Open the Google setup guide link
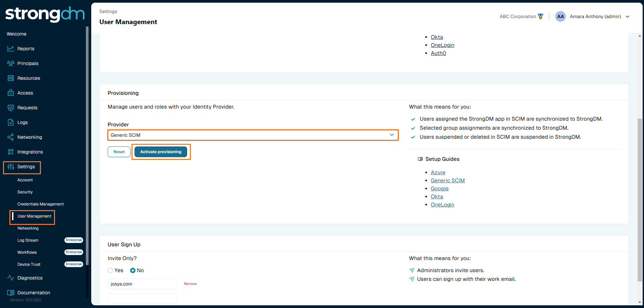644x308 pixels. pos(440,189)
